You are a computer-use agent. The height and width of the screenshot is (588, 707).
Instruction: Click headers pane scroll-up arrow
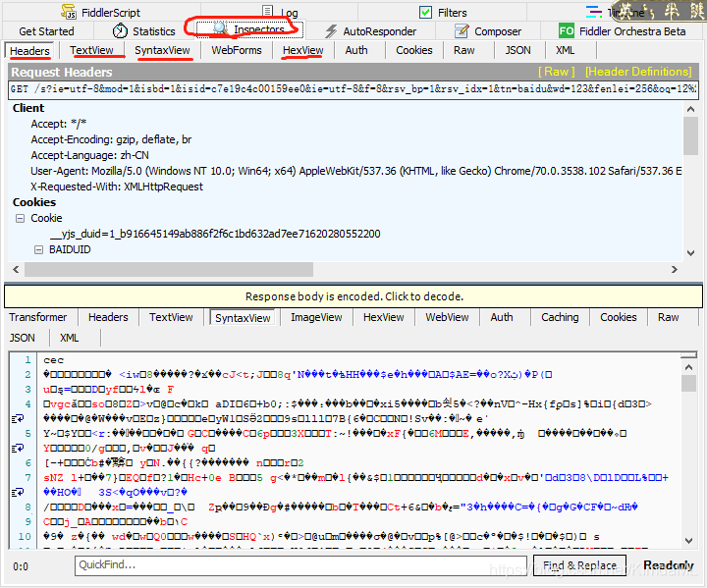[690, 109]
